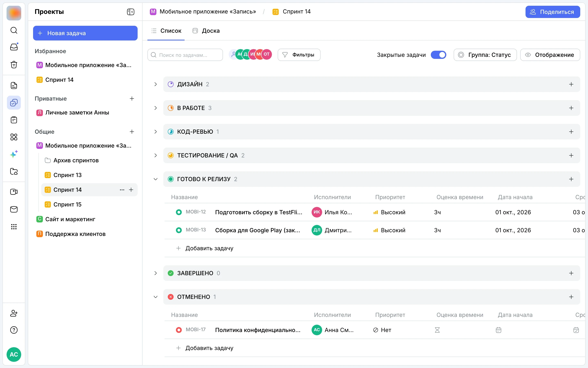Image resolution: width=588 pixels, height=368 pixels.
Task: Collapse the ГОТОВО К РЕЛИЗУ group
Action: tap(156, 179)
